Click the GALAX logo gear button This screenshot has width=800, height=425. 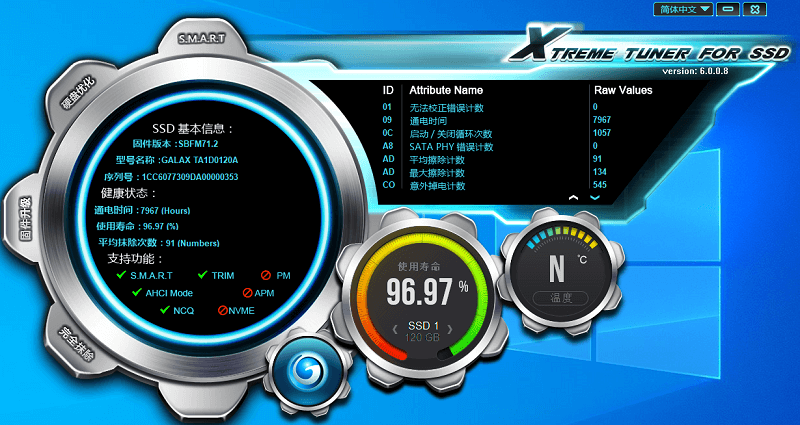pos(307,372)
